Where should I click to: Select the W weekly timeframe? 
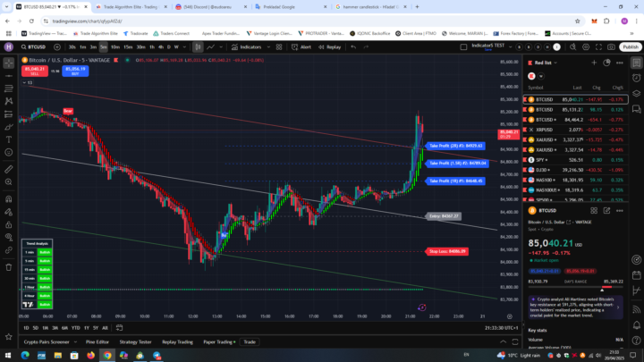[x=176, y=47]
